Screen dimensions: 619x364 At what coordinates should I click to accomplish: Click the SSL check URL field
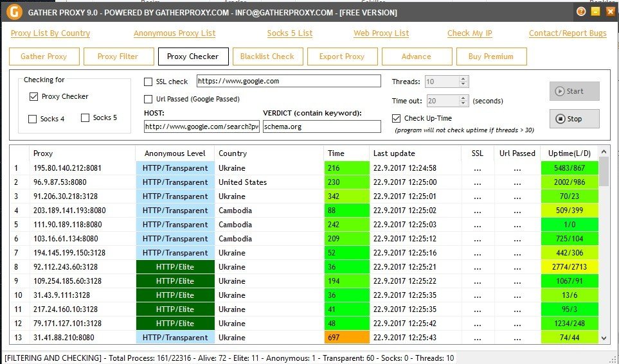pos(289,82)
